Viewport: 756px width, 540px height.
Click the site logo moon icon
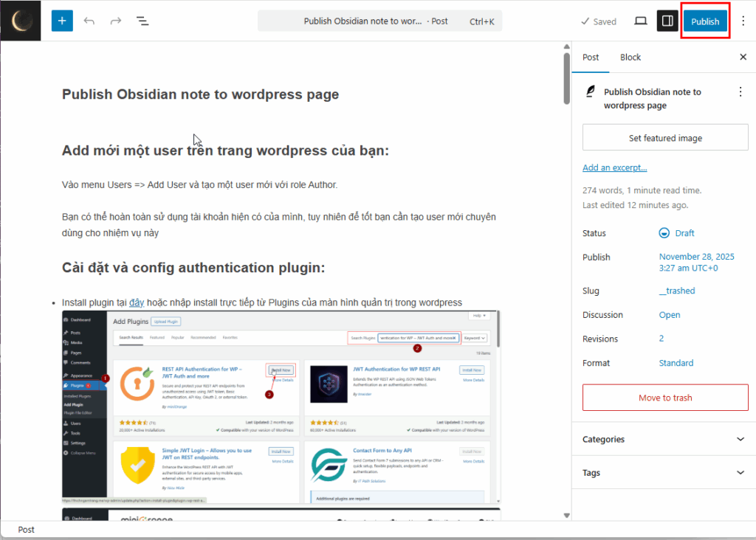pyautogui.click(x=21, y=21)
